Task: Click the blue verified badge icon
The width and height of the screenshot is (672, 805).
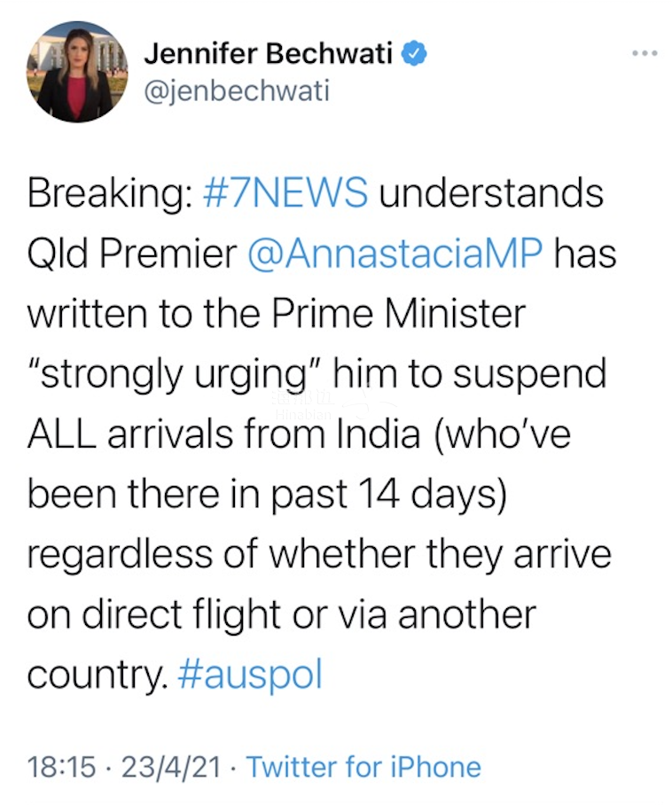Action: point(414,53)
